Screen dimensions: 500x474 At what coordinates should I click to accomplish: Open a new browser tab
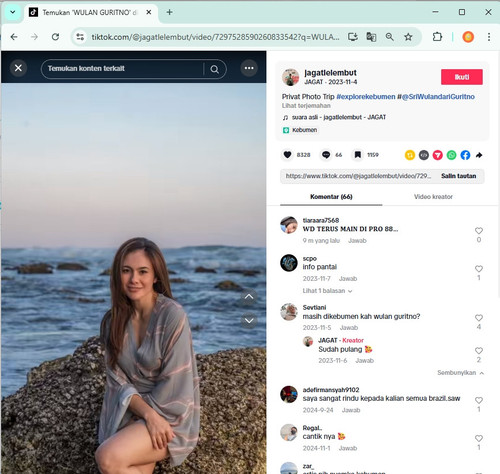click(169, 12)
